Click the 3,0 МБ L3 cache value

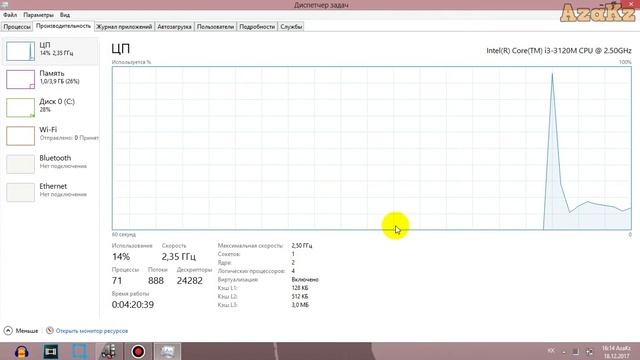click(300, 305)
